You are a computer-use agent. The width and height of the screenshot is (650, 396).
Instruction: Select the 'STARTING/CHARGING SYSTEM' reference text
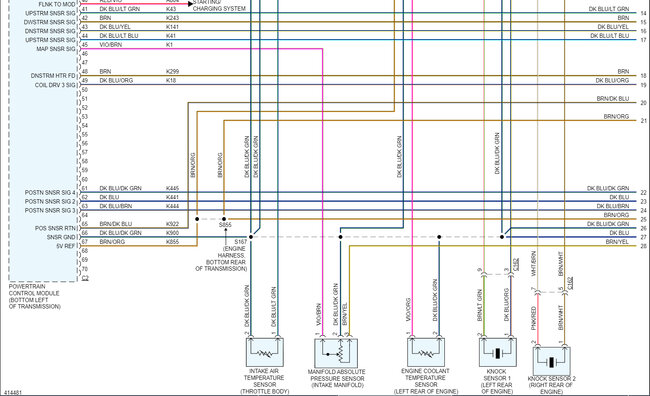pyautogui.click(x=219, y=5)
